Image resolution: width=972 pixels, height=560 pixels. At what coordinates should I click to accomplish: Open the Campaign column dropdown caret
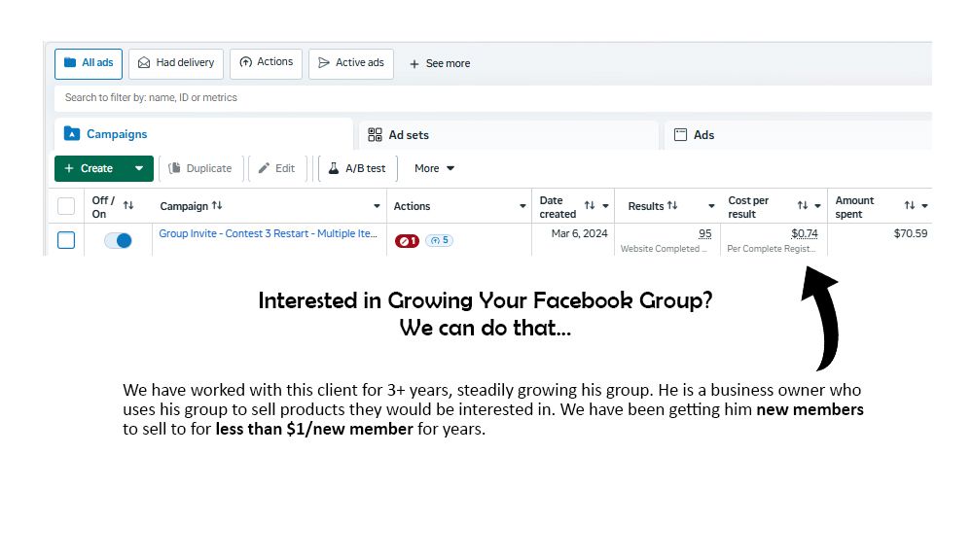377,206
